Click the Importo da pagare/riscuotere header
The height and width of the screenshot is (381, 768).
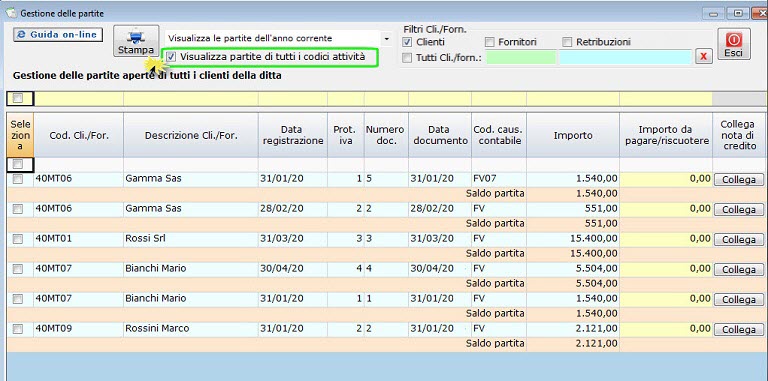pyautogui.click(x=666, y=136)
